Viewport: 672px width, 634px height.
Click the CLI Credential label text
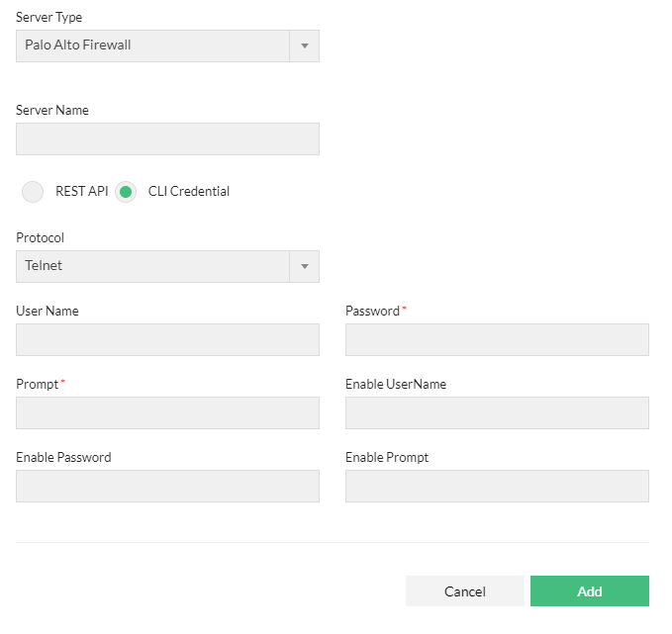coord(189,192)
